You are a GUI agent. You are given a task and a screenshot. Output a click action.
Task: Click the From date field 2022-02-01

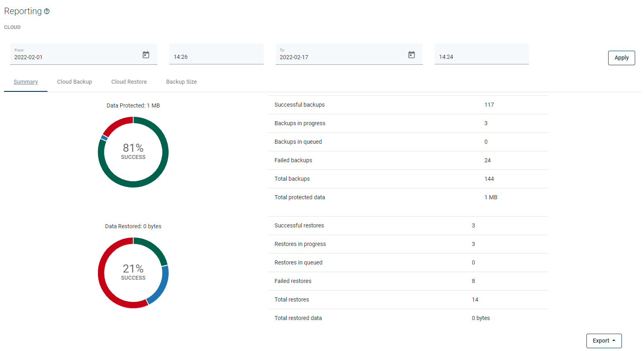[x=72, y=57]
